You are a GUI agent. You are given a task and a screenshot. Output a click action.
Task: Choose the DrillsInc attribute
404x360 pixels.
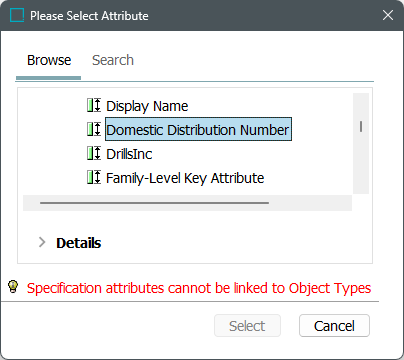[129, 154]
